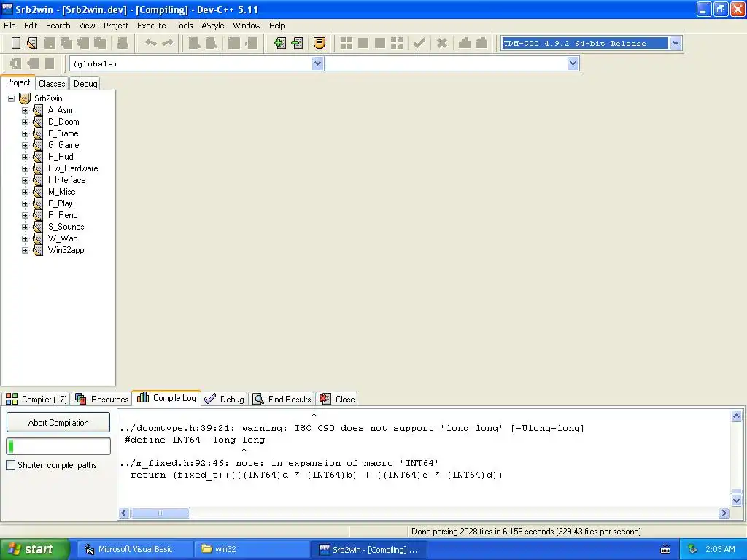The image size is (747, 560).
Task: Click the Profile Analysis toolbar icon
Action: pos(465,43)
